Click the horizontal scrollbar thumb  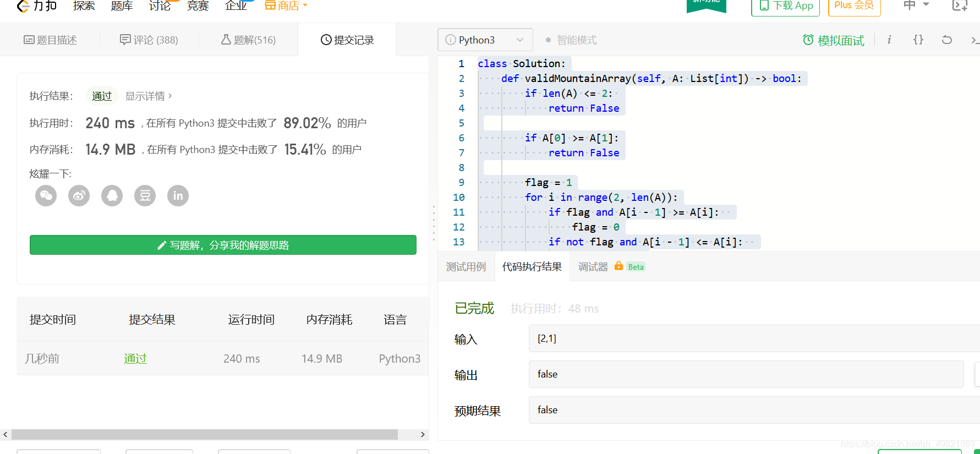click(205, 434)
